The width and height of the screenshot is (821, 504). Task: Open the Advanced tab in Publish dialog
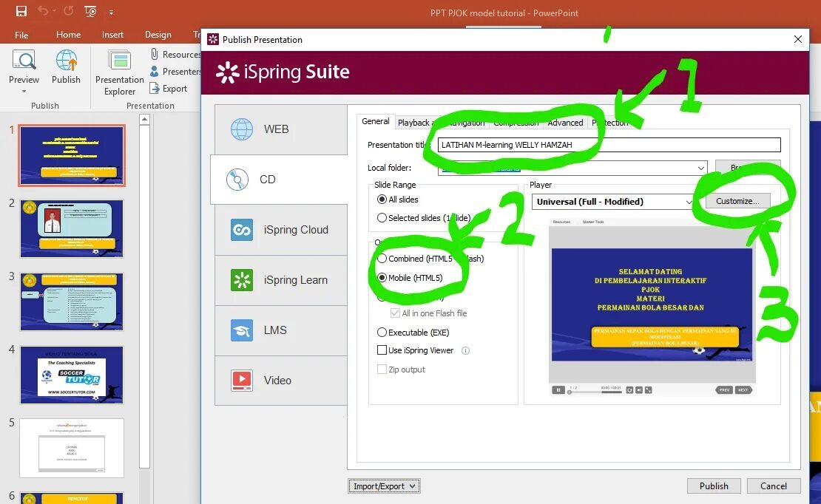pyautogui.click(x=565, y=123)
